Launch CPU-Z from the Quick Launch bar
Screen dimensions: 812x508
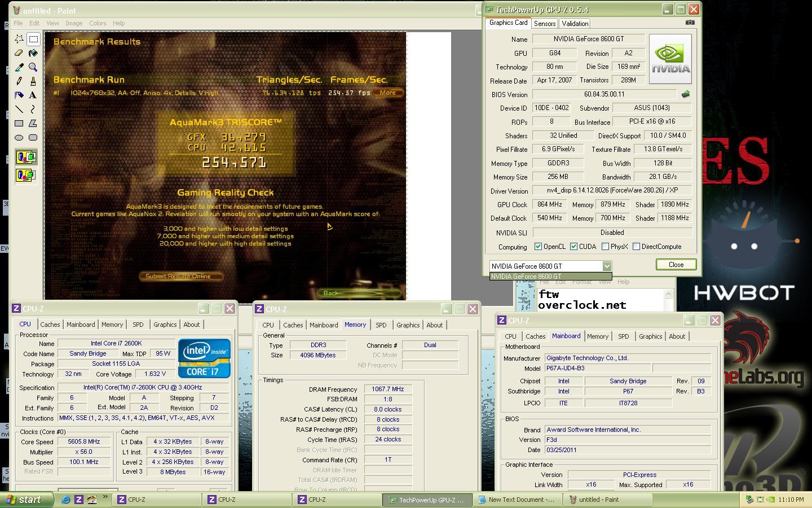click(x=79, y=500)
